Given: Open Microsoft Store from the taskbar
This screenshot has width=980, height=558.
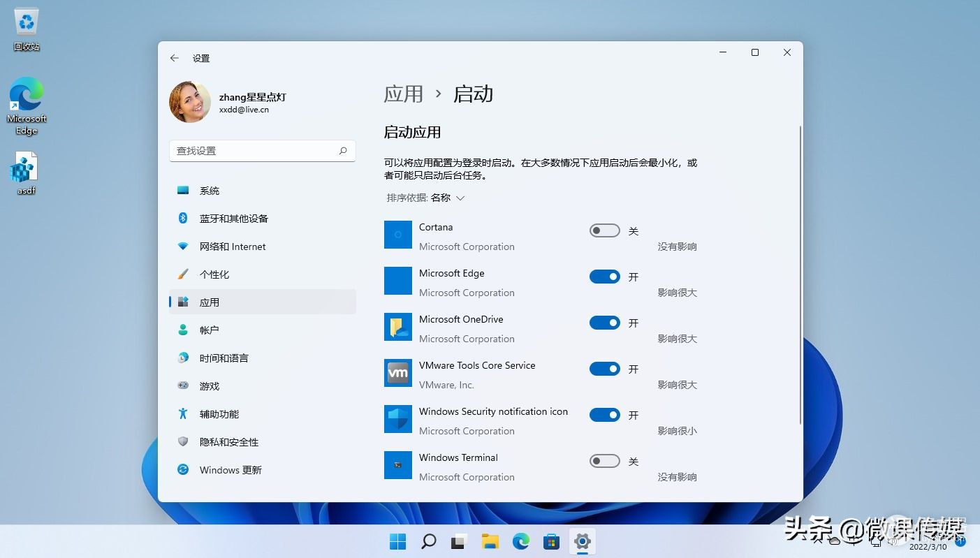Looking at the screenshot, I should (551, 541).
